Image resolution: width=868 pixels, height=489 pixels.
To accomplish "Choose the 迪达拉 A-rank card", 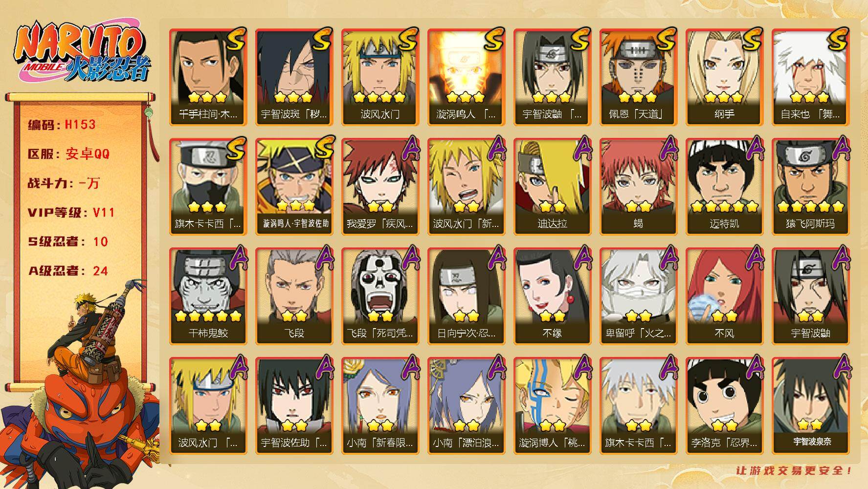I will pos(552,187).
